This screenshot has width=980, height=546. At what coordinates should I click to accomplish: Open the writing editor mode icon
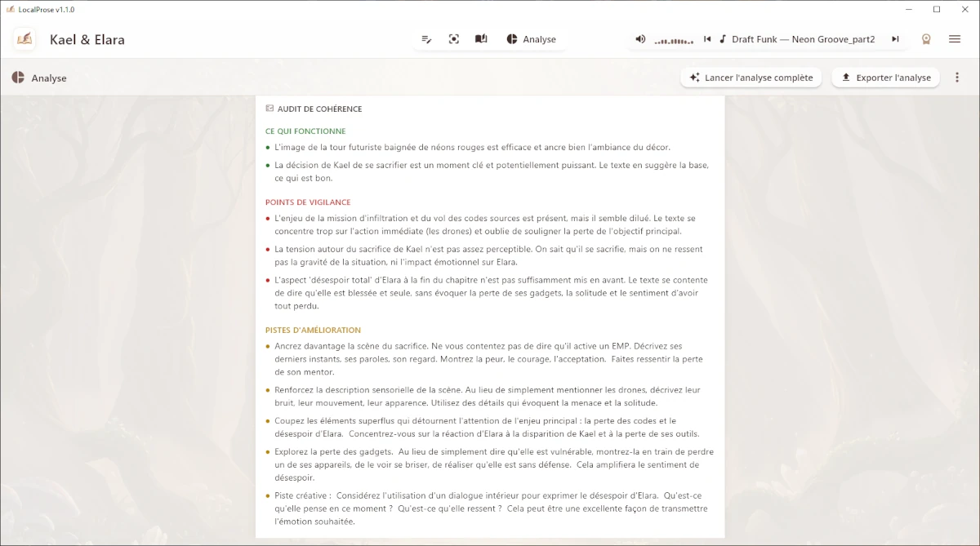coord(426,39)
